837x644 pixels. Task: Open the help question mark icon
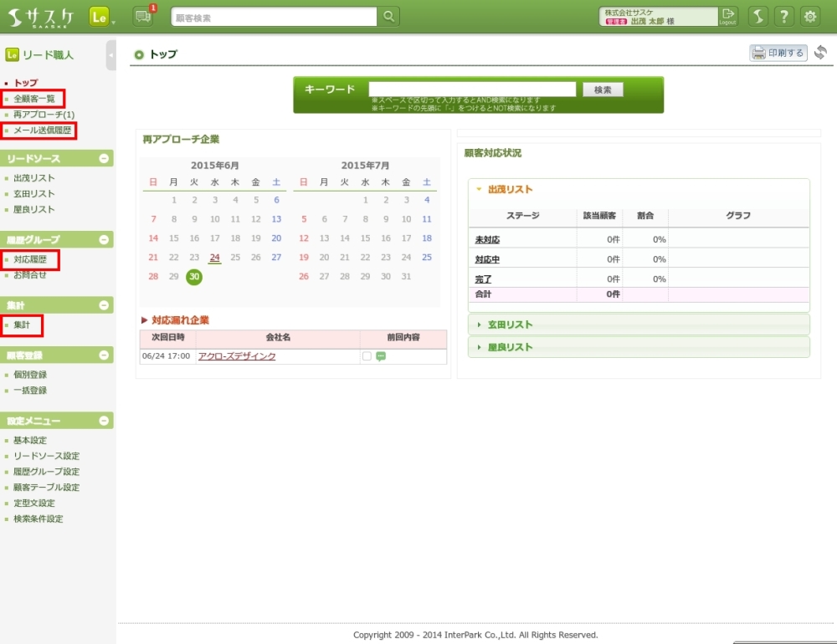point(784,16)
